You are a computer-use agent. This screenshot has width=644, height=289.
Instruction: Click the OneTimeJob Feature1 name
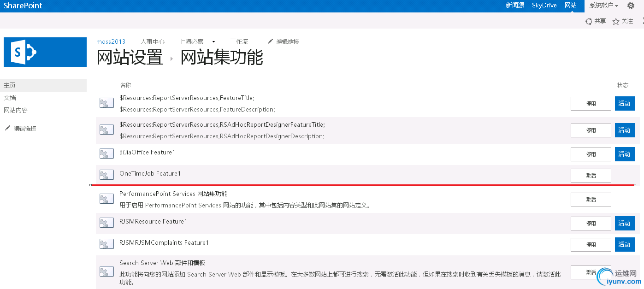pyautogui.click(x=150, y=173)
